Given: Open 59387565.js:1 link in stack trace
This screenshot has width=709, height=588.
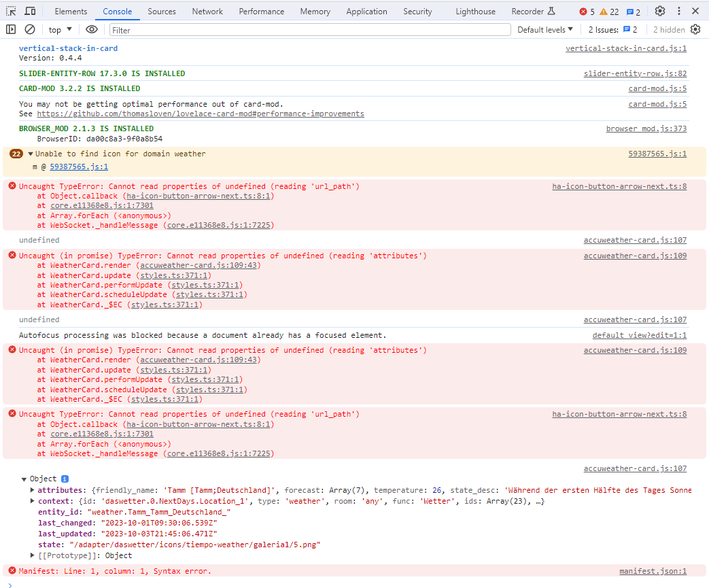Looking at the screenshot, I should click(79, 167).
